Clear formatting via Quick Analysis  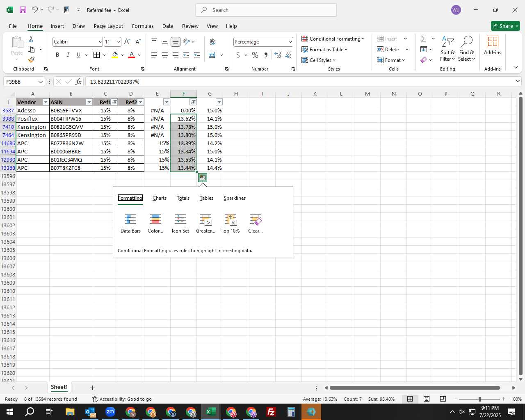click(256, 224)
